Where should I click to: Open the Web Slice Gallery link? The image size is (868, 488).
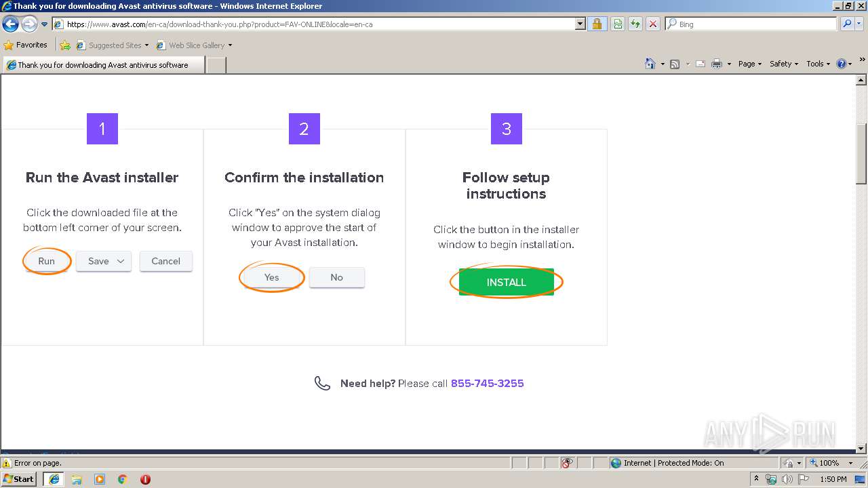[194, 45]
